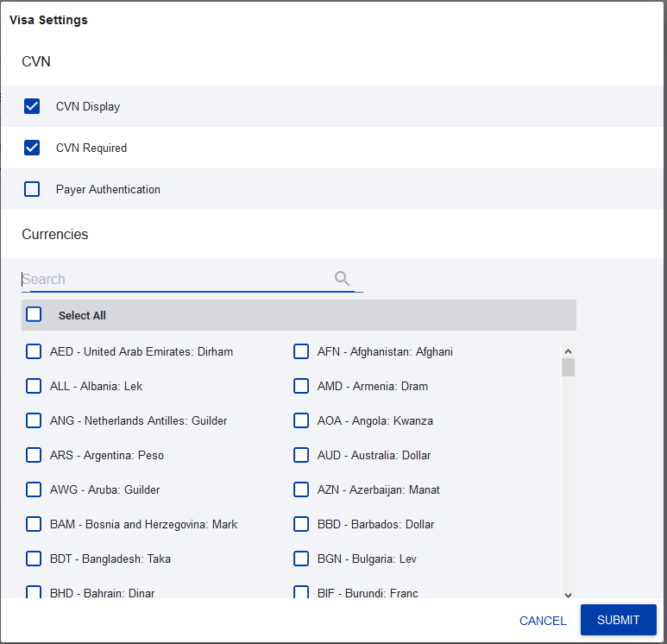
Task: Select AFN Afghanistan Afghani currency
Action: coord(301,351)
